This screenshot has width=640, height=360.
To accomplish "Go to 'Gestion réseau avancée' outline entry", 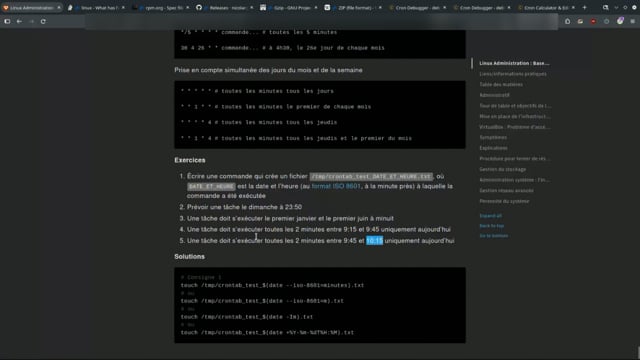I will pos(506,191).
